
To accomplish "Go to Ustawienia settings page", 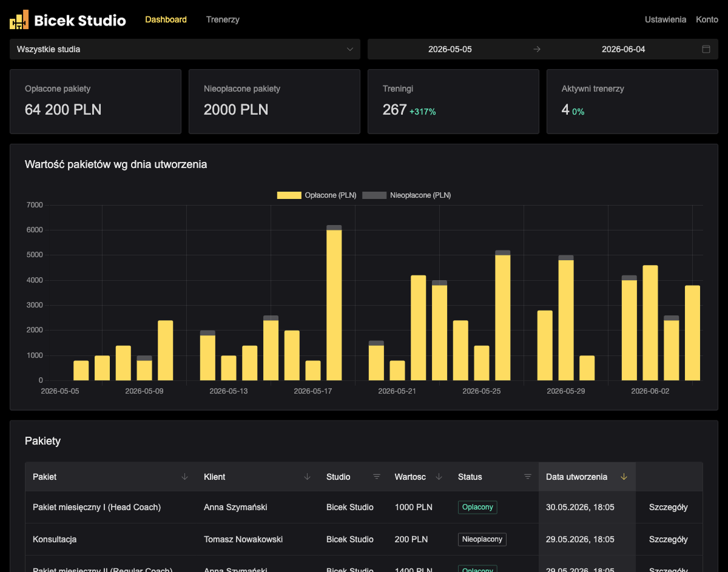I will point(666,19).
